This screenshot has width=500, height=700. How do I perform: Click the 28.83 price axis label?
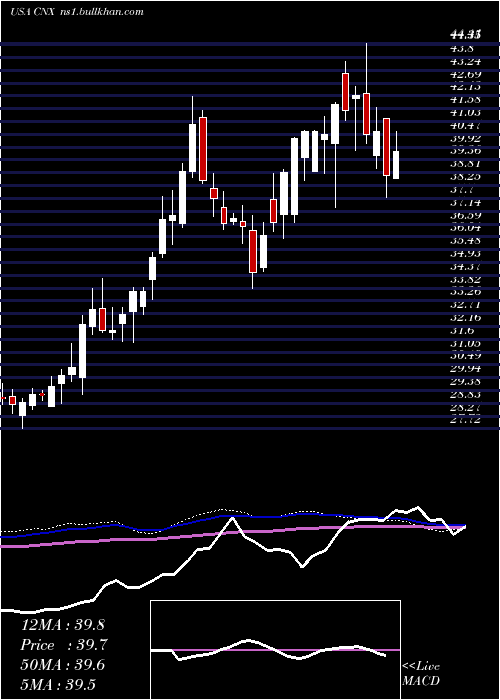[x=465, y=394]
